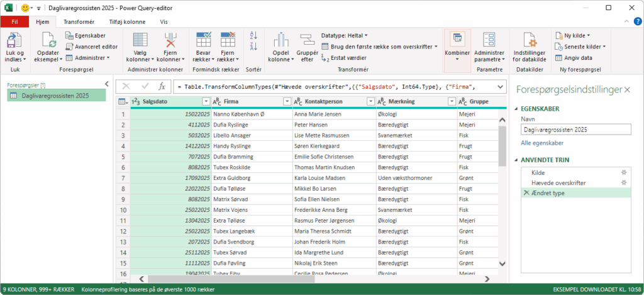
Task: Select the Daglivaregrossisten 2025 query in the list
Action: 56,96
